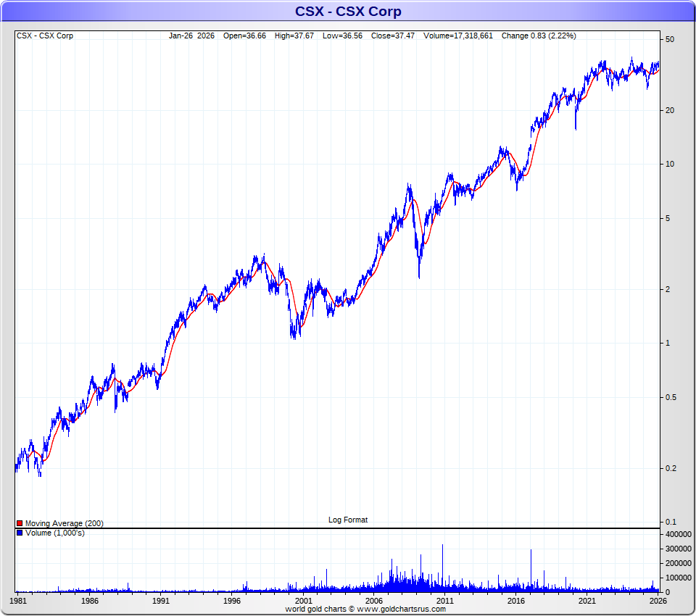Click the price axis label '0.2'
The width and height of the screenshot is (696, 616).
coord(671,468)
